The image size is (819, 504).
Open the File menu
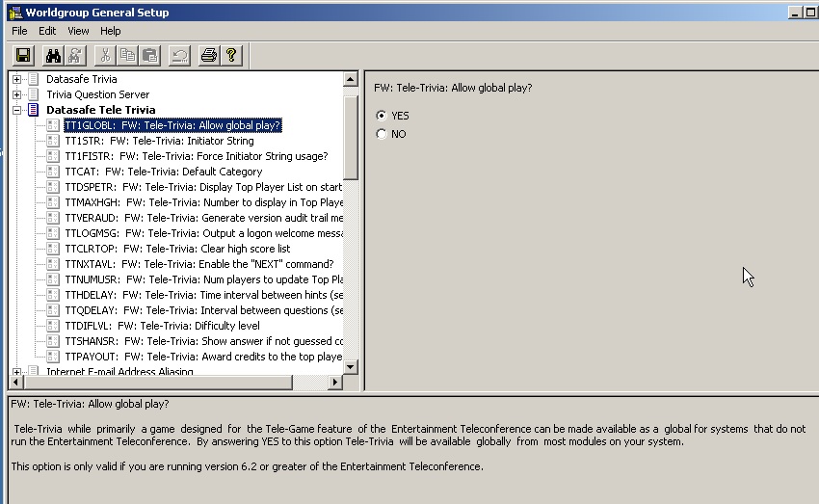(x=20, y=31)
